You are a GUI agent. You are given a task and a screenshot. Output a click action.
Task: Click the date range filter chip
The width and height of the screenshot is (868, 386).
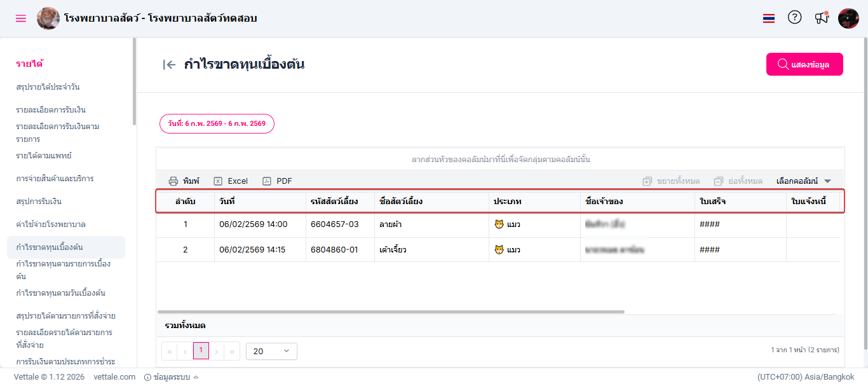217,123
